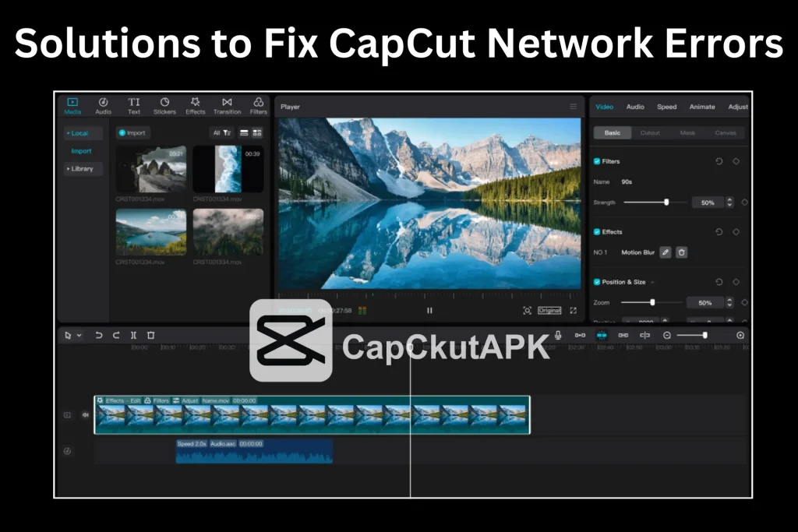Delete the Motion Blur effect
The width and height of the screenshot is (798, 532).
pos(682,252)
